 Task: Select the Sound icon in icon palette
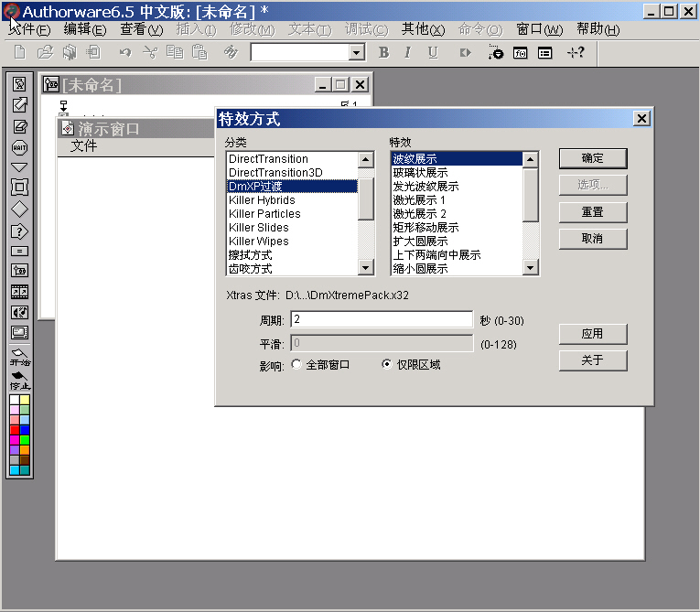click(19, 313)
